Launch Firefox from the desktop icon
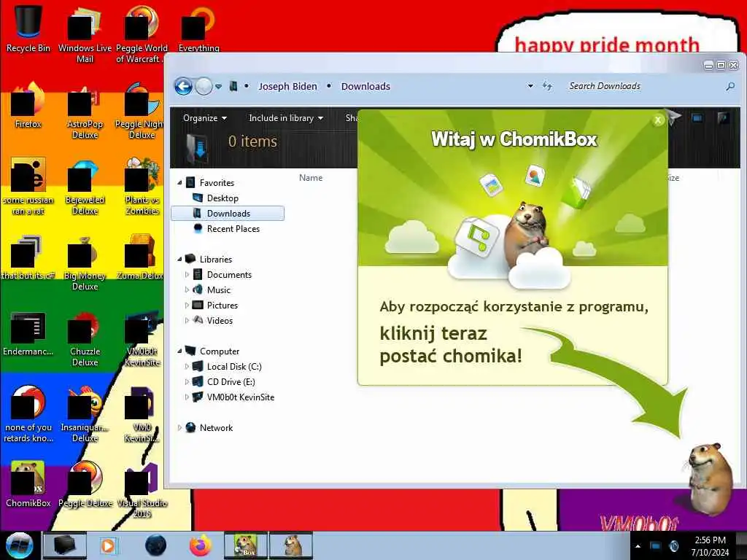Image resolution: width=747 pixels, height=560 pixels. coord(28,105)
